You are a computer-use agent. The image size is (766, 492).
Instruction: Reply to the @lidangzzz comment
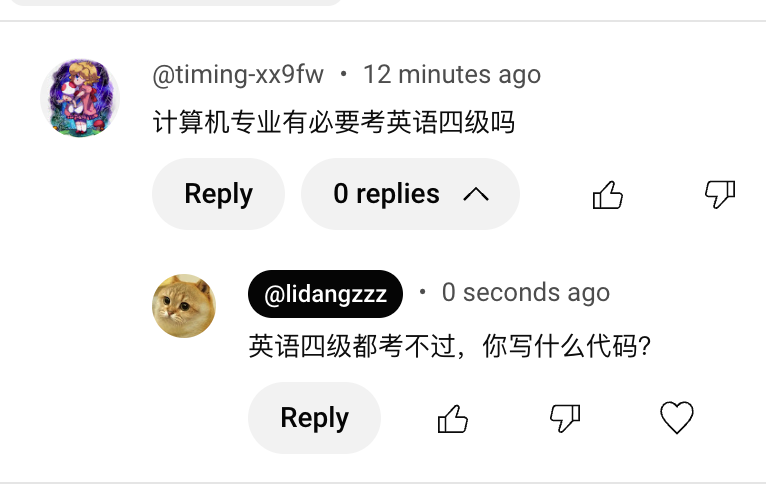315,418
